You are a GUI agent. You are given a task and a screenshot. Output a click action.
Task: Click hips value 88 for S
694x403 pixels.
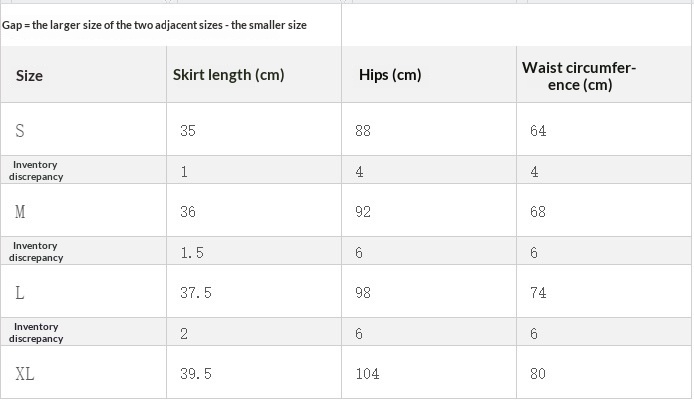362,130
